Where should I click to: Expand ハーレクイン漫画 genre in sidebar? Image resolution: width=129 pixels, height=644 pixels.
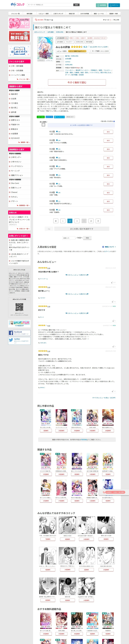point(19,75)
